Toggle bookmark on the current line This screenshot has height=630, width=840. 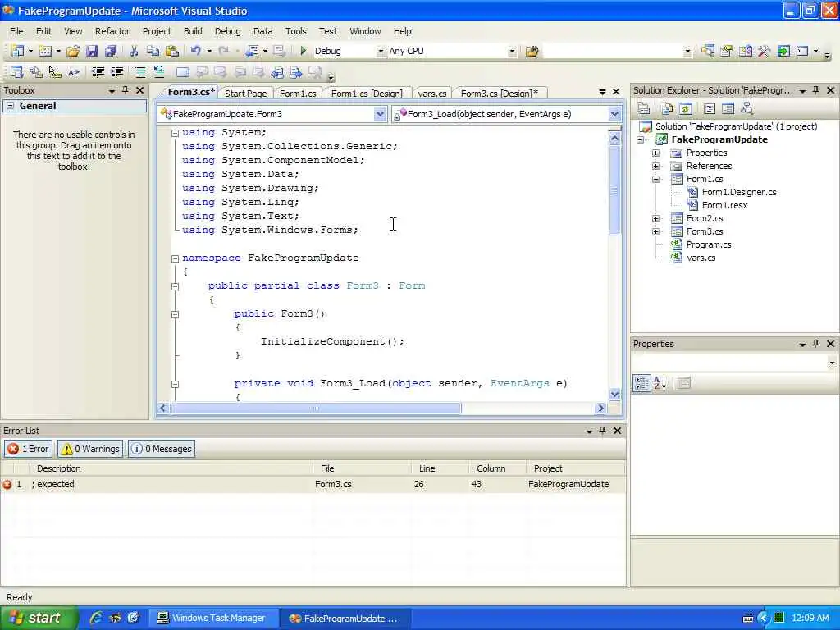(x=183, y=72)
